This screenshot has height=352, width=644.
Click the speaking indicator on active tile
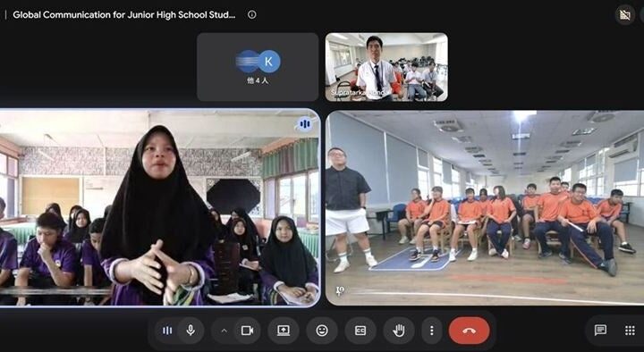[305, 124]
